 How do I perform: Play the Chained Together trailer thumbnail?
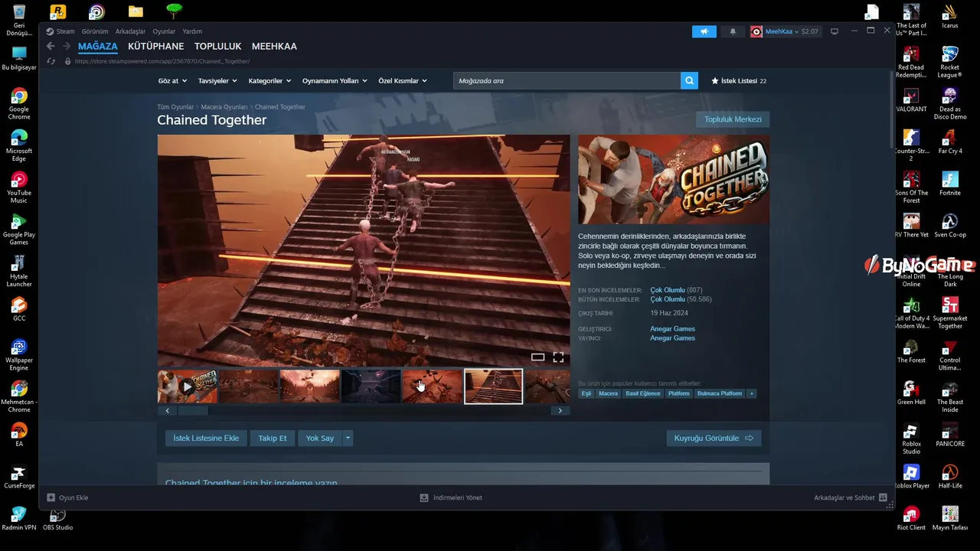pyautogui.click(x=188, y=386)
